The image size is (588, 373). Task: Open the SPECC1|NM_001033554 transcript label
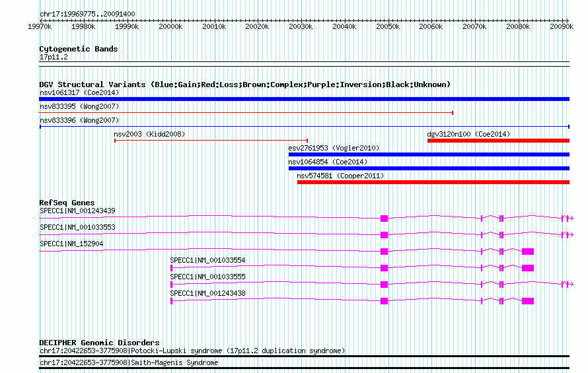click(x=207, y=260)
